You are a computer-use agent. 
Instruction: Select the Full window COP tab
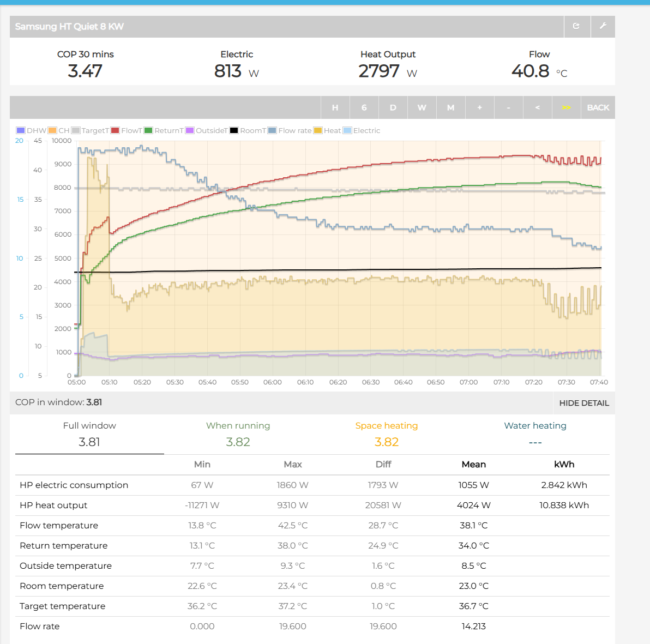tap(89, 434)
